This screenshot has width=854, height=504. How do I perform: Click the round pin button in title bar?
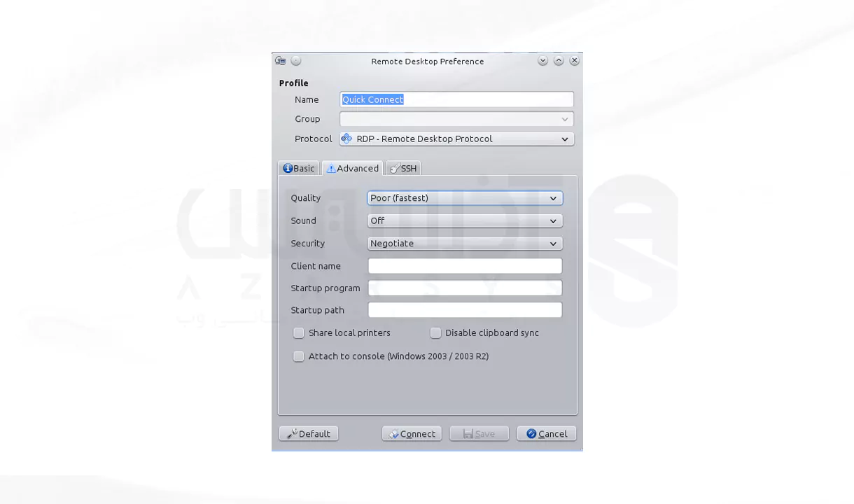(296, 61)
